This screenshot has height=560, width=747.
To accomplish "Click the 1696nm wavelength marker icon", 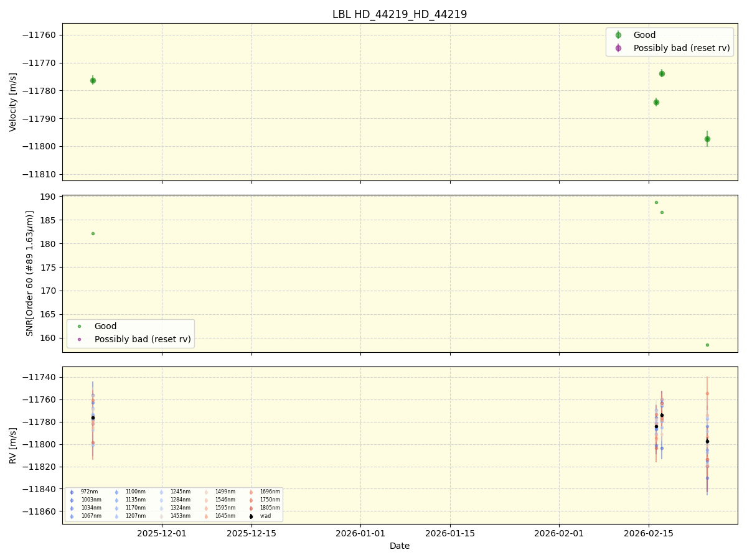I will tap(251, 492).
